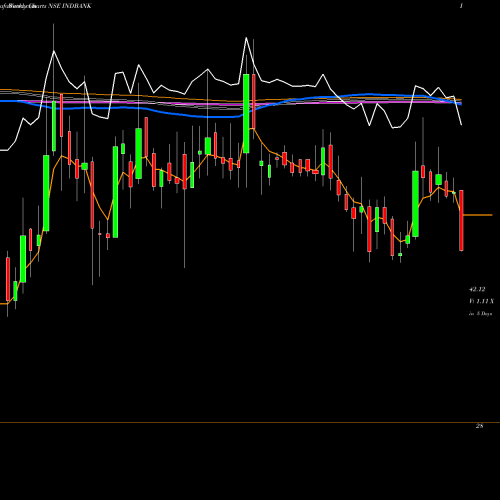Click the '28' axis level label
Screen dimensions: 500x500
click(479, 426)
